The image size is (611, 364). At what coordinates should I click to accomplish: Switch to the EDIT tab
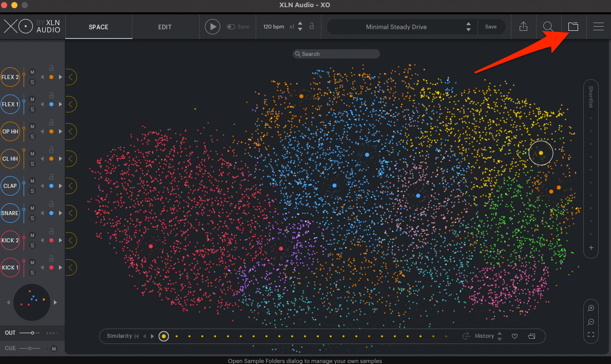click(x=165, y=27)
